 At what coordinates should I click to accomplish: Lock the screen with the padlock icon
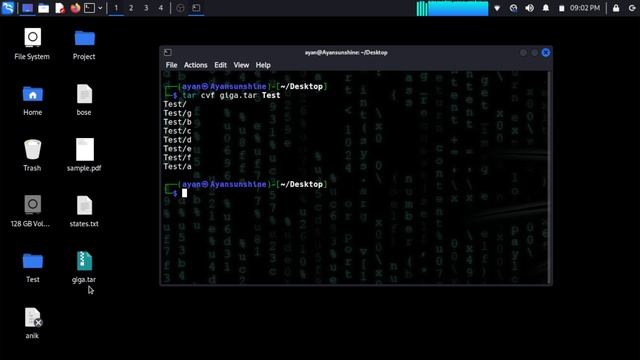click(x=616, y=8)
